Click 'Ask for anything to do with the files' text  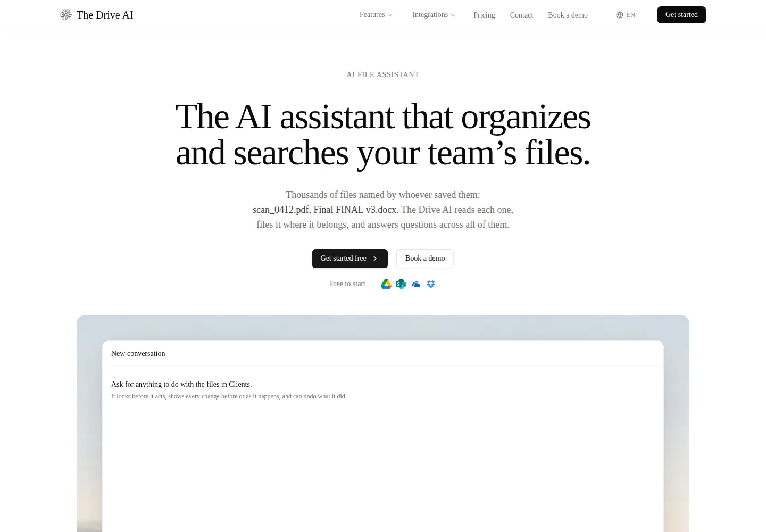point(181,384)
